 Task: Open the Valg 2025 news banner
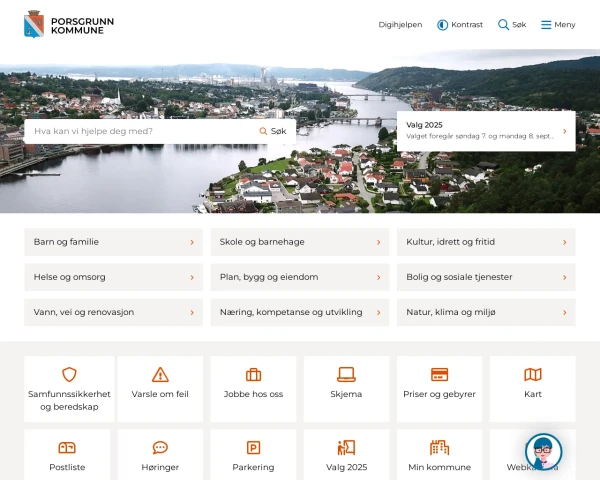[486, 131]
